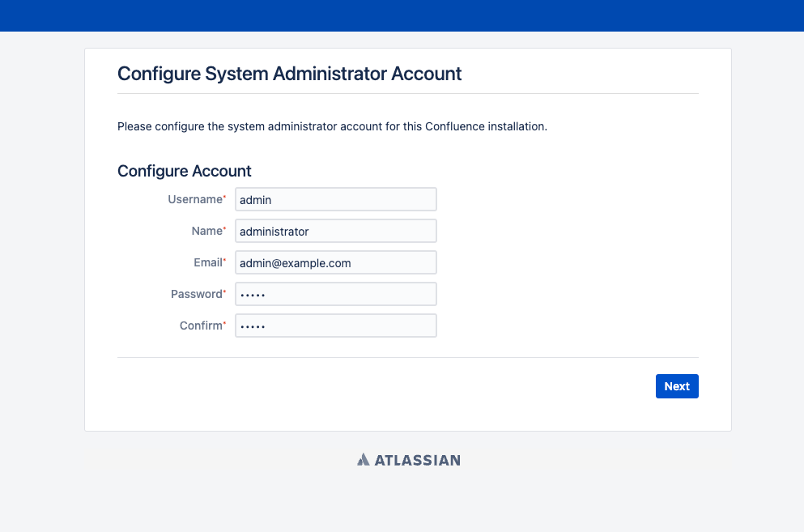Click the Configure Account subheading
The image size is (804, 532).
click(x=185, y=171)
